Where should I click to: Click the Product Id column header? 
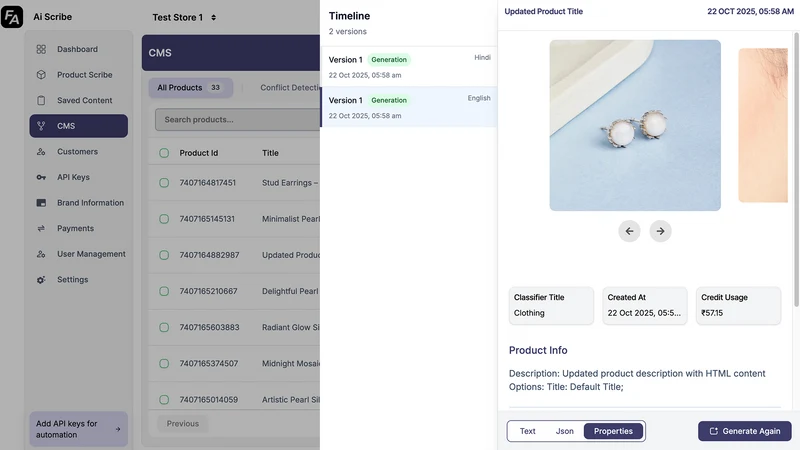tap(198, 153)
